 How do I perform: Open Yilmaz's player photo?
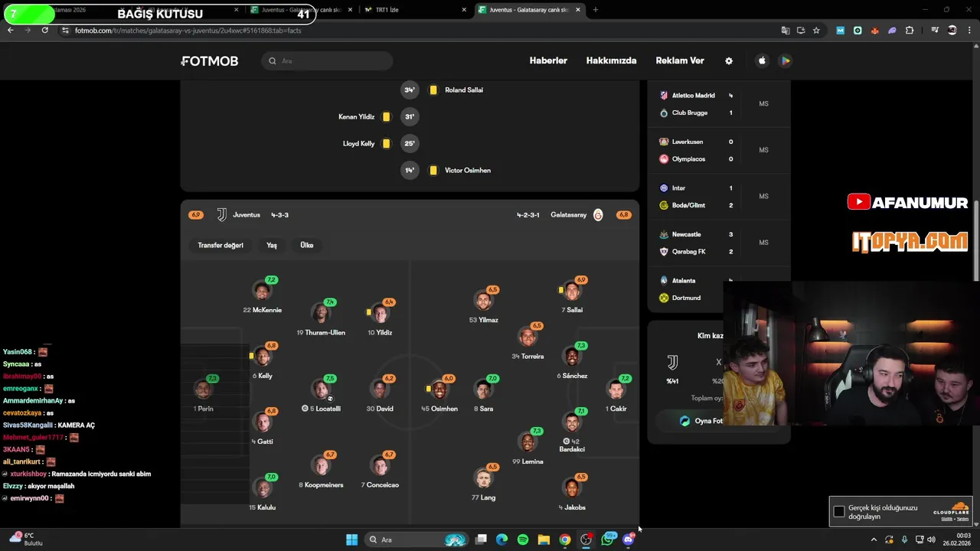coord(483,301)
